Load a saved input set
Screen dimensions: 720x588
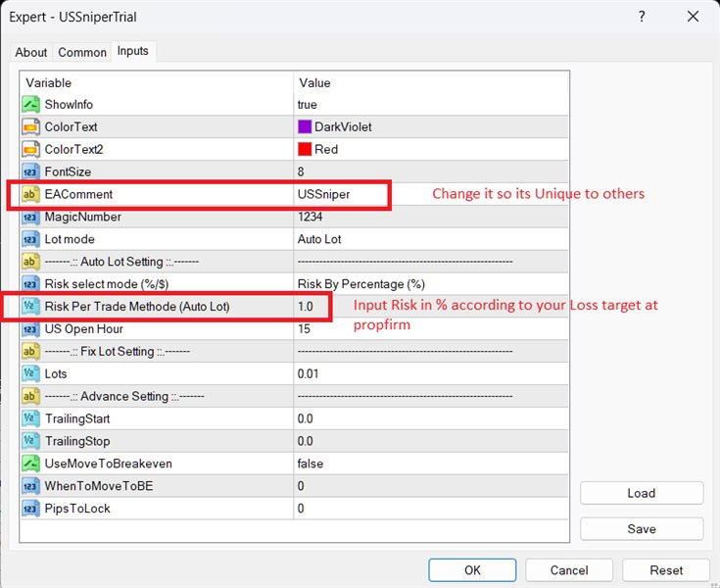click(642, 493)
